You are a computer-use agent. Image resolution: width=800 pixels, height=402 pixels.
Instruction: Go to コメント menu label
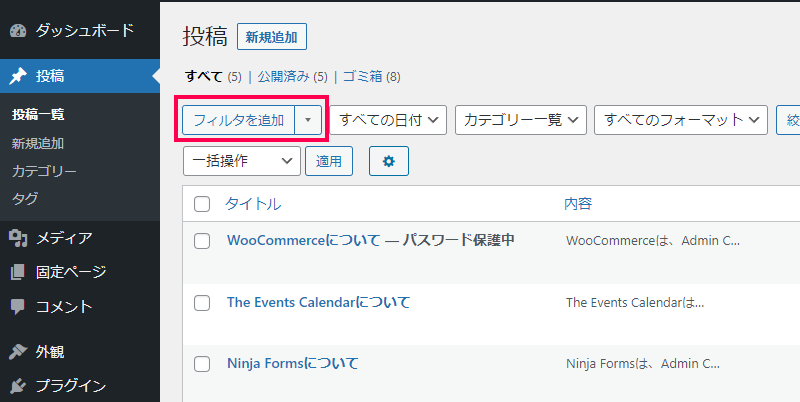[x=64, y=307]
